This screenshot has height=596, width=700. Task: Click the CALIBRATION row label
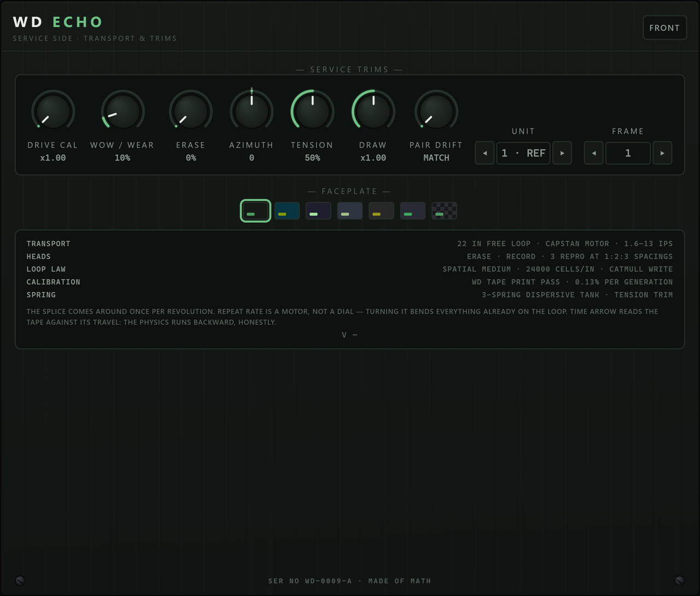pos(54,282)
